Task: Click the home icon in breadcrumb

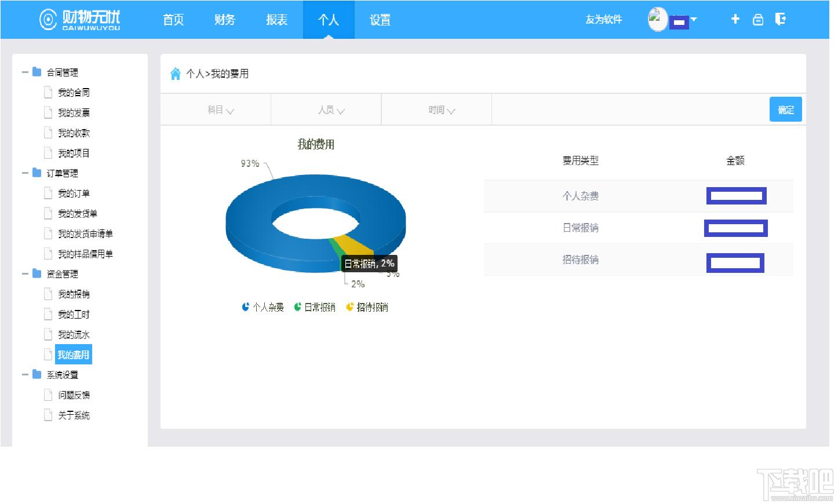Action: (176, 74)
